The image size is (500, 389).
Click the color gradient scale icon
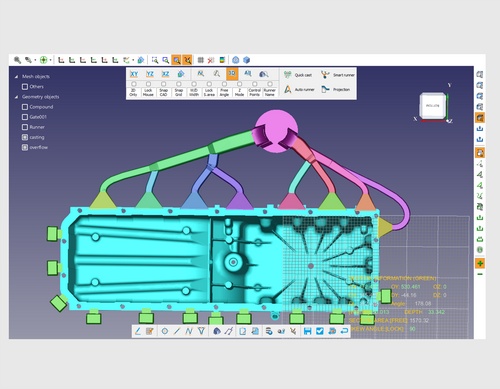222,60
